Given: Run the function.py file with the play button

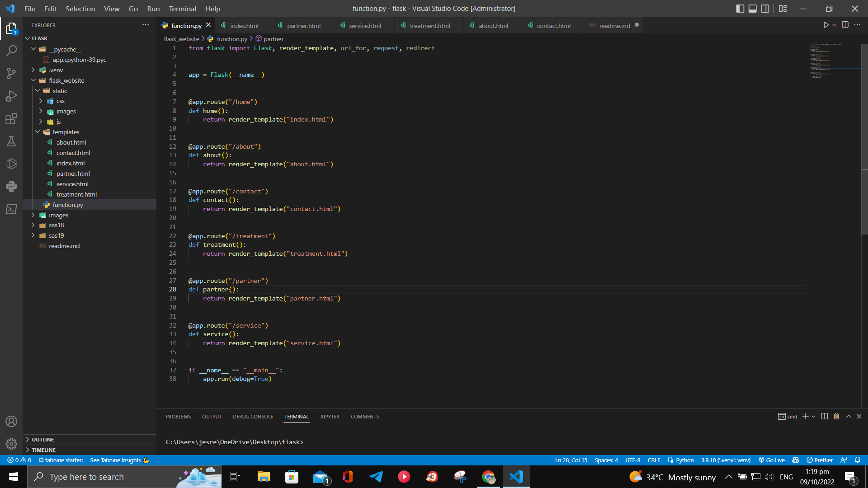Looking at the screenshot, I should pyautogui.click(x=826, y=25).
